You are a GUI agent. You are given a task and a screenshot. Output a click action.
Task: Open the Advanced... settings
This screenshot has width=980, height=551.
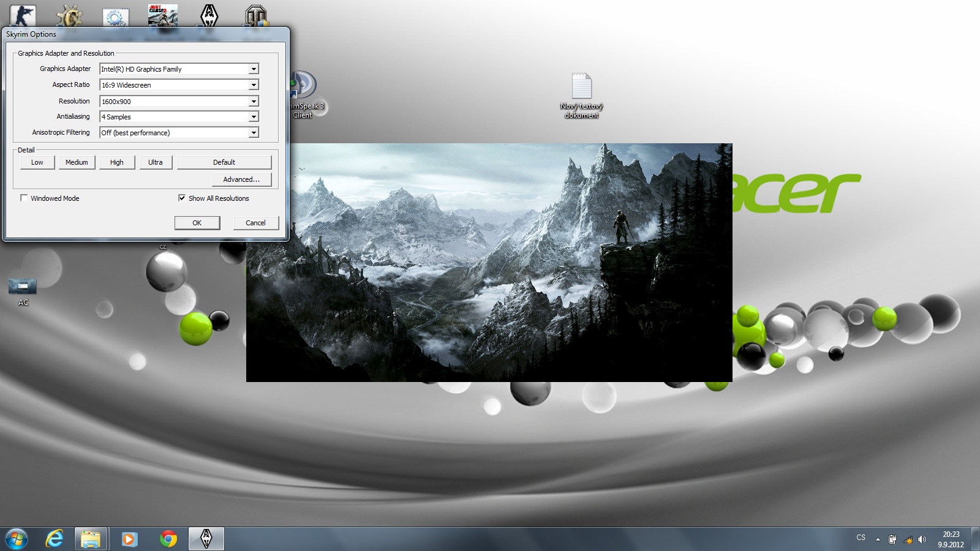coord(241,179)
